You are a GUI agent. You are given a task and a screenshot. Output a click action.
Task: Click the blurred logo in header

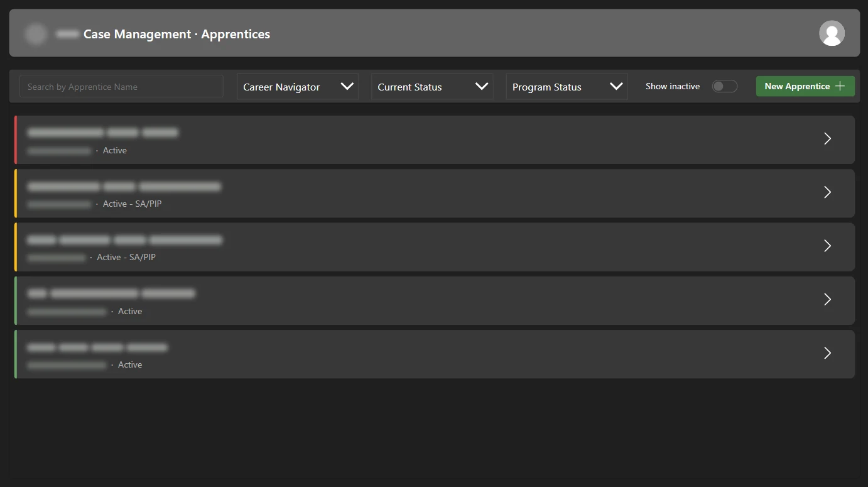point(36,34)
